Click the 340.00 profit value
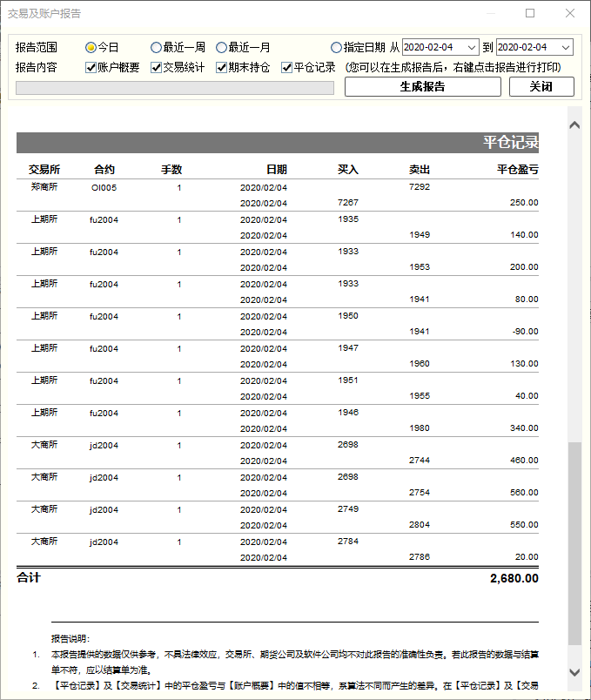This screenshot has width=591, height=700. point(524,428)
